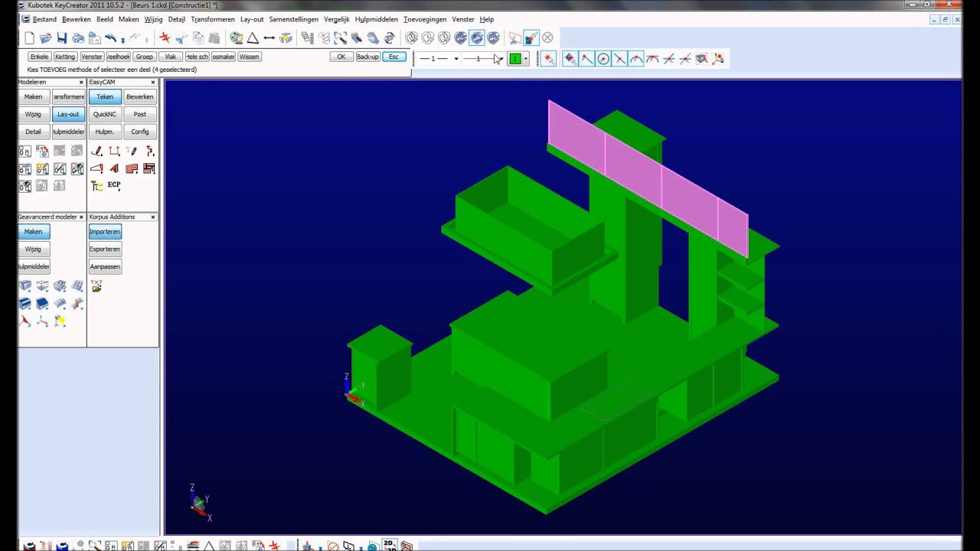
Task: Toggle the last shaded render mode icon
Action: 494,38
